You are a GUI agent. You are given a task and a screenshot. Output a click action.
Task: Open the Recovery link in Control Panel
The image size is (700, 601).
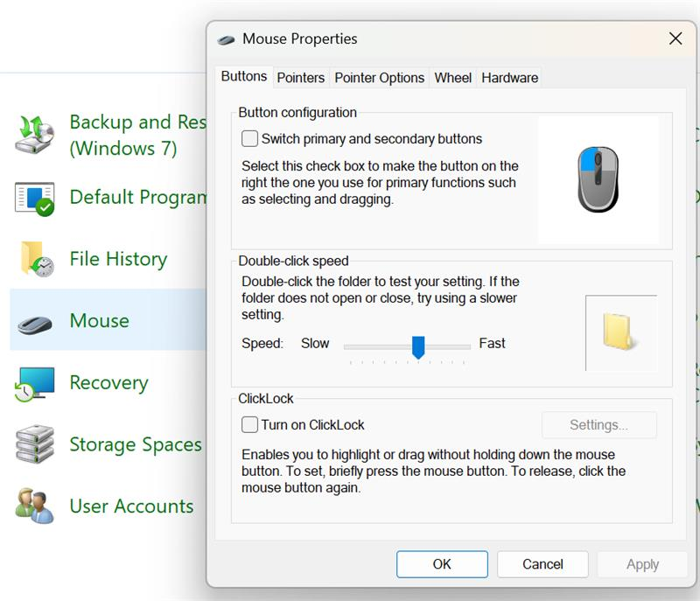pos(108,383)
